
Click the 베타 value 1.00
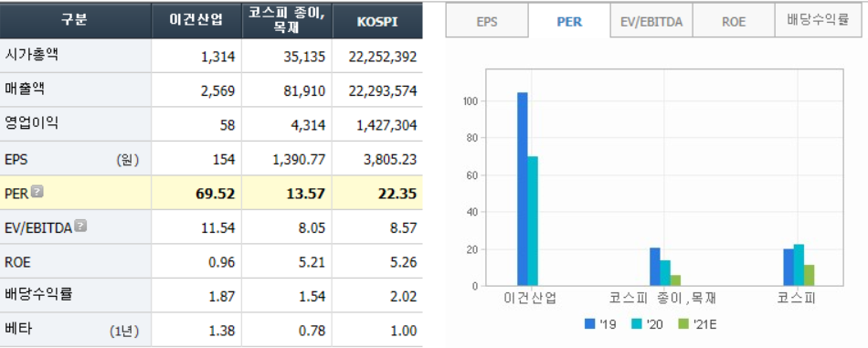click(x=405, y=331)
